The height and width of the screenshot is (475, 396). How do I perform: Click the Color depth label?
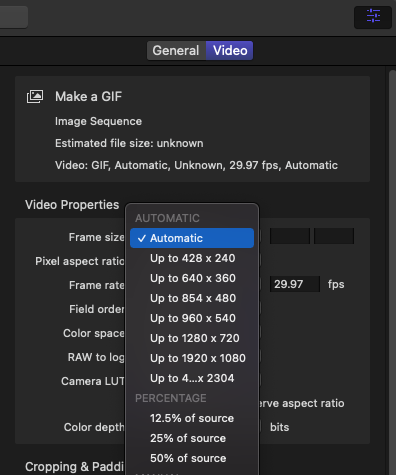[x=94, y=427]
